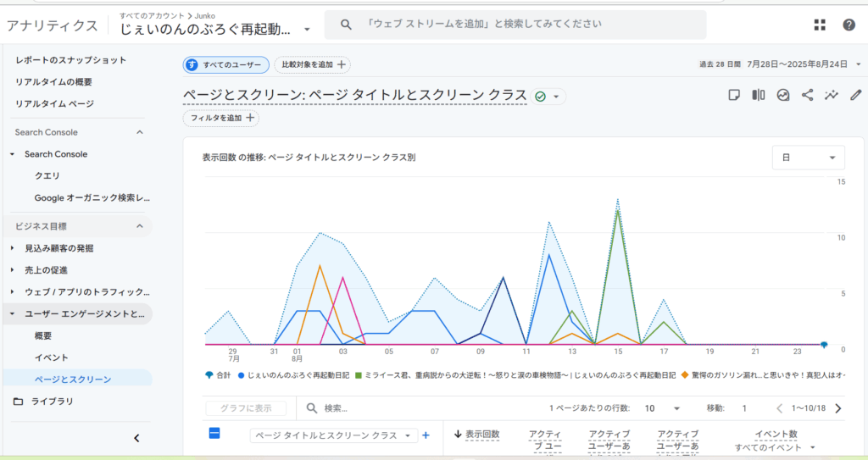Image resolution: width=868 pixels, height=460 pixels.
Task: Open rows per page dropdown
Action: (x=662, y=408)
